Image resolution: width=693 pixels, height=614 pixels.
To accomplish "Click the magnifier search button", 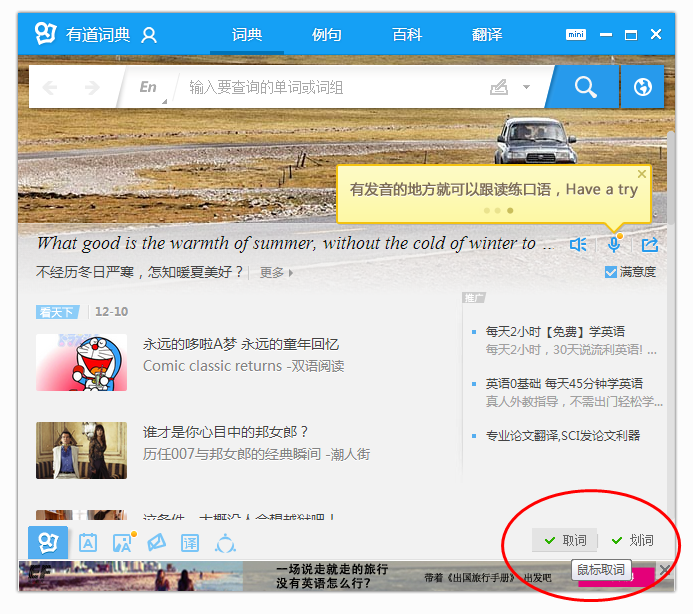I will click(x=585, y=87).
